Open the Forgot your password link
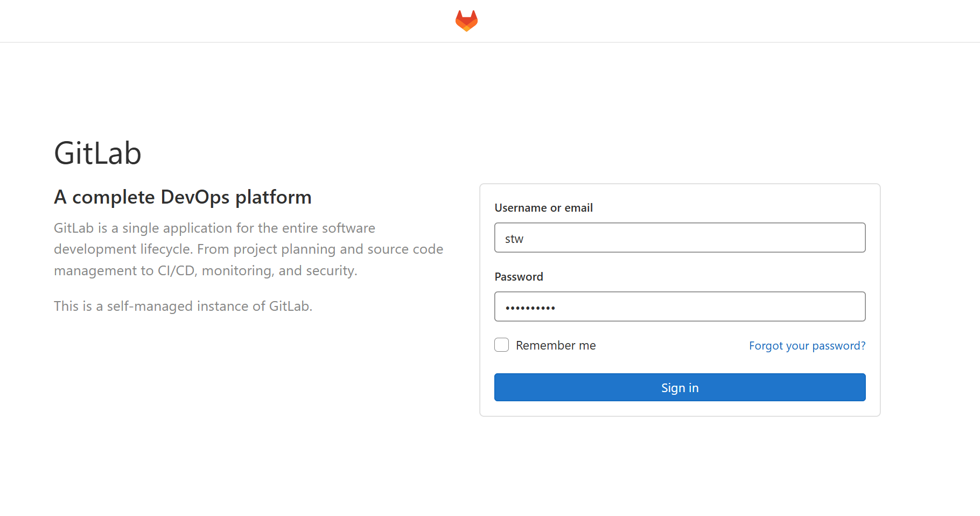This screenshot has height=516, width=980. pos(807,345)
